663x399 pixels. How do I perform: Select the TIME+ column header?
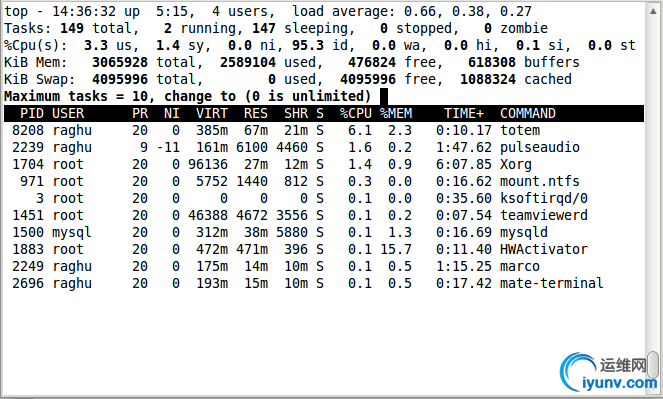coord(464,113)
